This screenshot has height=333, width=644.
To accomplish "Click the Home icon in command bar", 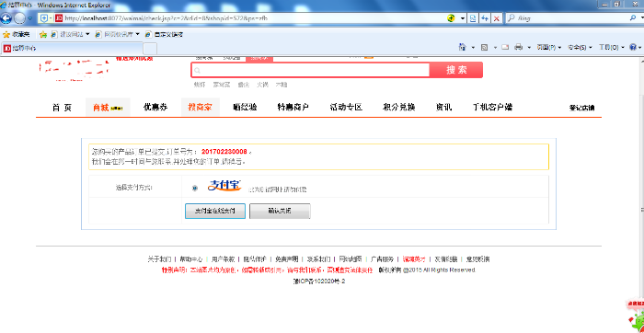I will (x=463, y=47).
